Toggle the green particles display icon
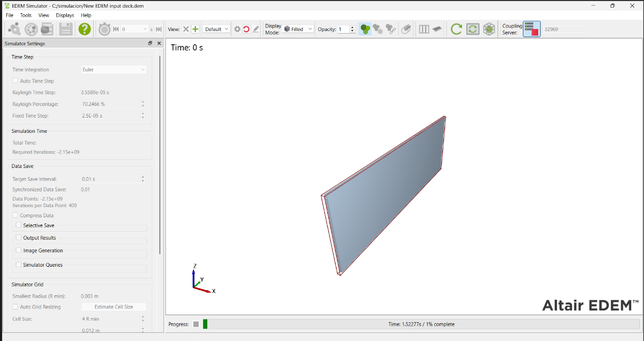 pyautogui.click(x=365, y=29)
